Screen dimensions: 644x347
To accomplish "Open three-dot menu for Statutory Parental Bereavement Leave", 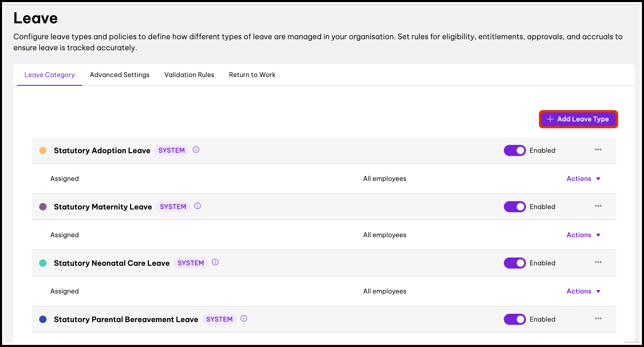I will 598,318.
